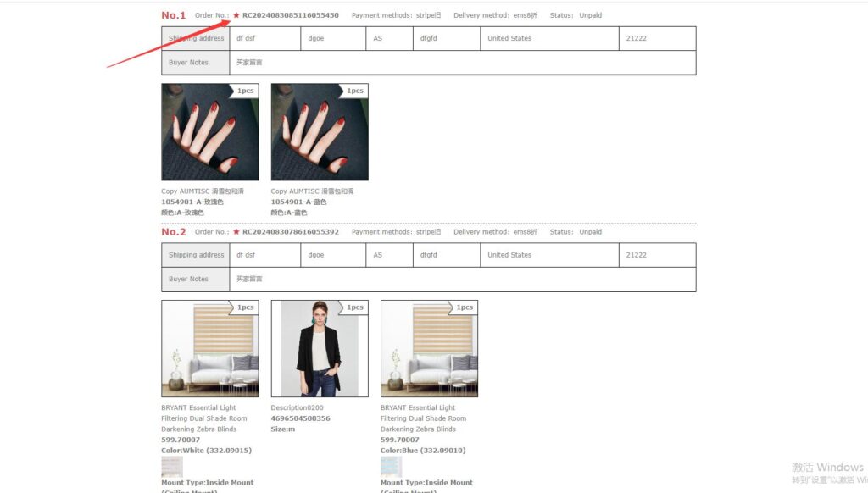Open first nail product thumbnail in order No.1

click(x=210, y=131)
